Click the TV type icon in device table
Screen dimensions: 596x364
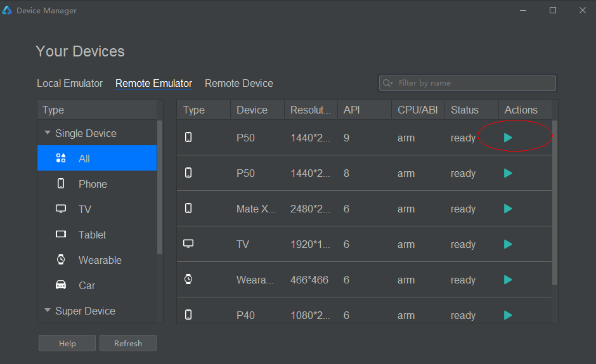pos(188,244)
